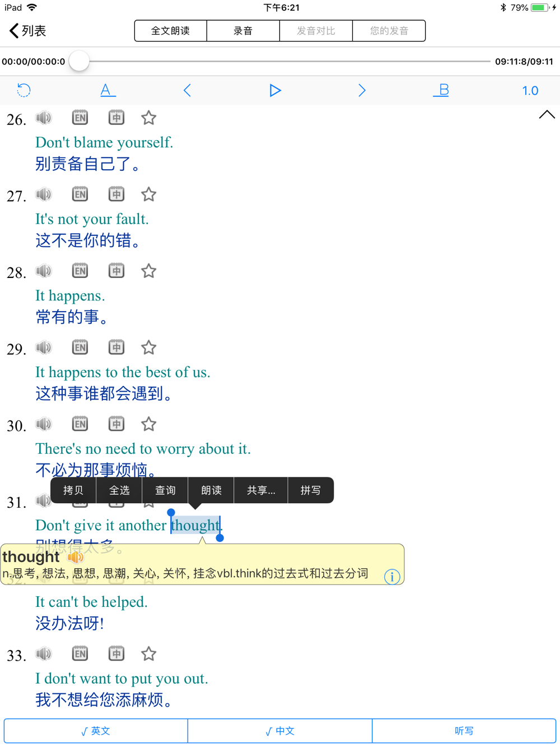Image resolution: width=560 pixels, height=747 pixels.
Task: Click the playback progress slider knob
Action: (x=79, y=61)
